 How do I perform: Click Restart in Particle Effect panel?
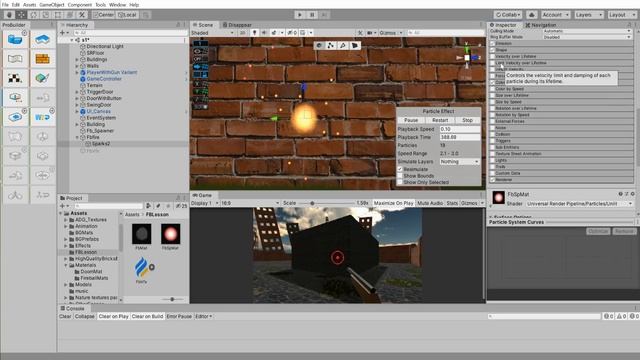(440, 120)
